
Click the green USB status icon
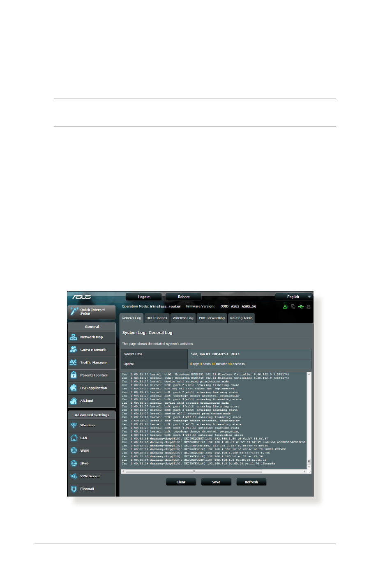(x=301, y=306)
